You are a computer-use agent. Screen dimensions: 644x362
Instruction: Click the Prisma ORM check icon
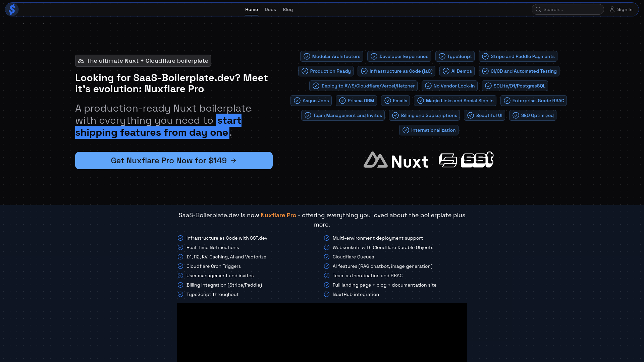point(342,101)
